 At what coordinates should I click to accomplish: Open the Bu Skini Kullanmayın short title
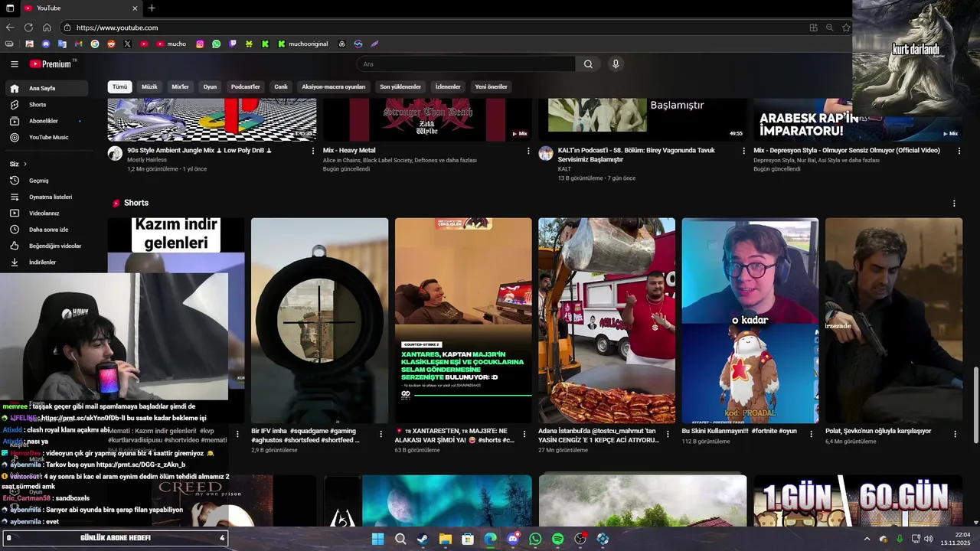click(x=739, y=432)
